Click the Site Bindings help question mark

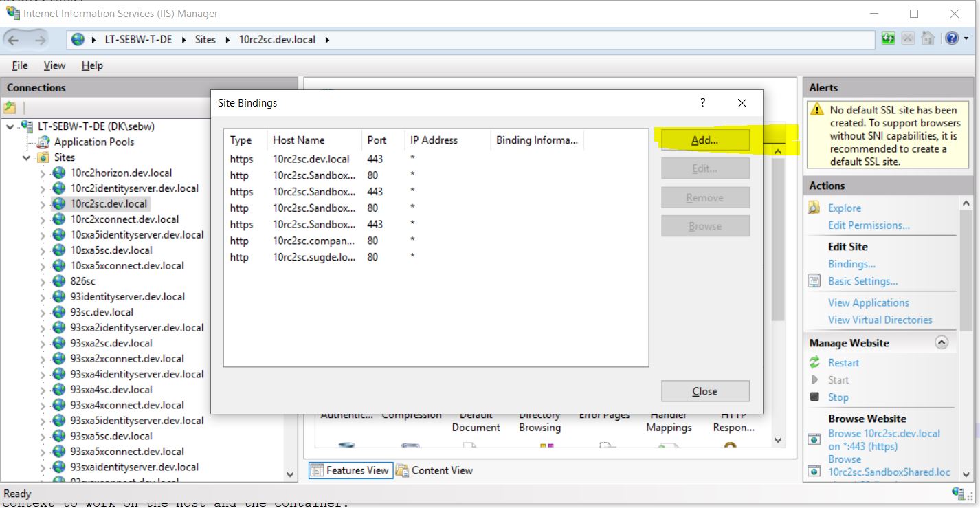tap(702, 102)
